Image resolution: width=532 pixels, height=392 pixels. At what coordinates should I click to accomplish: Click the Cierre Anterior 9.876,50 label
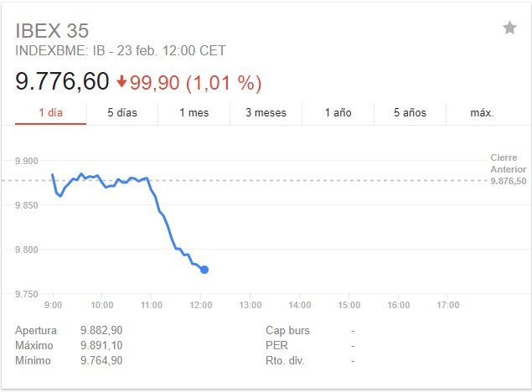[x=509, y=169]
